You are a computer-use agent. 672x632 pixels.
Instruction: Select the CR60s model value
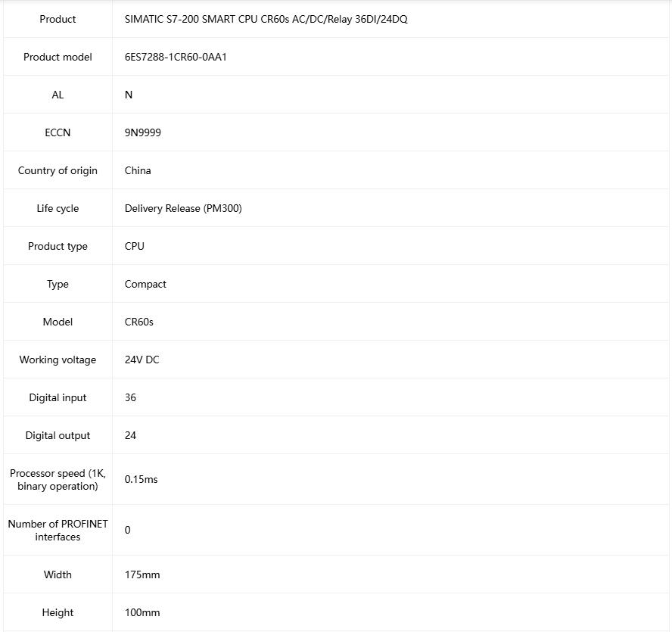(x=139, y=322)
